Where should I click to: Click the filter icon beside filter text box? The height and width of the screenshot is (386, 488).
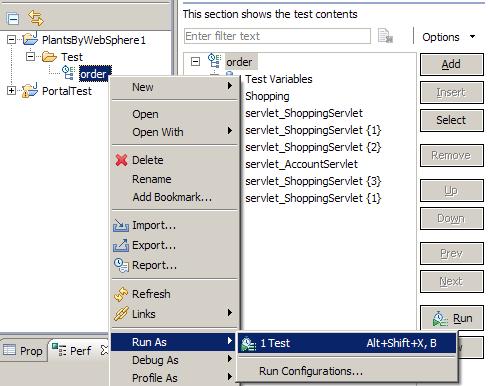click(x=385, y=36)
